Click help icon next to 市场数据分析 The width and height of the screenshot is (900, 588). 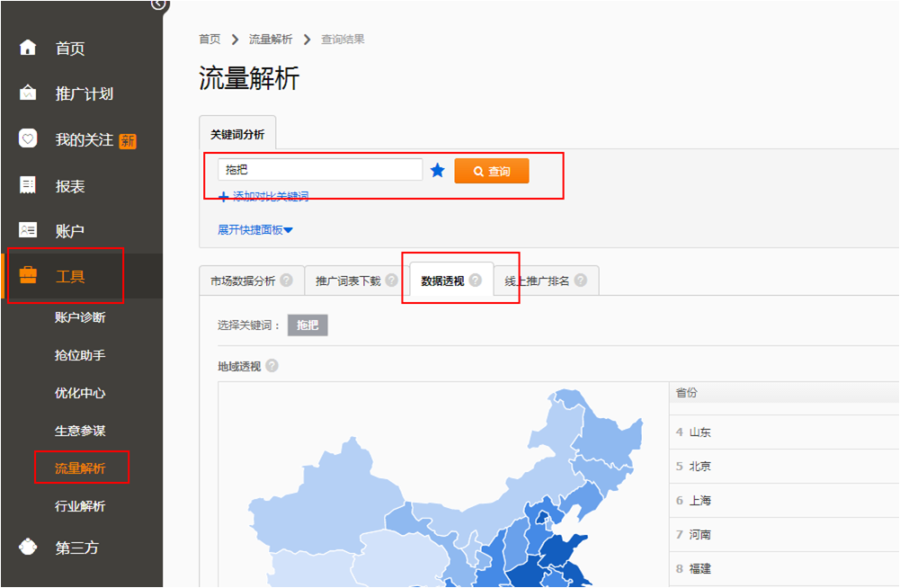[x=287, y=281]
